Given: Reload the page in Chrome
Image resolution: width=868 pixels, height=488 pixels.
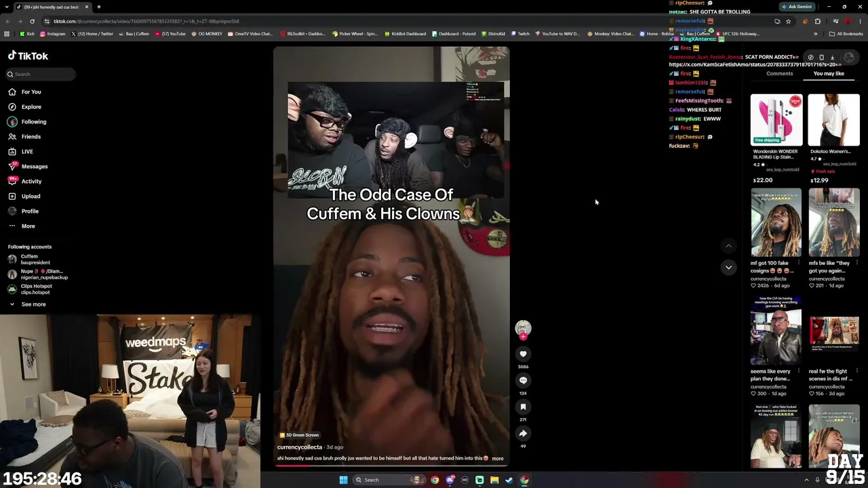Looking at the screenshot, I should coord(32,21).
